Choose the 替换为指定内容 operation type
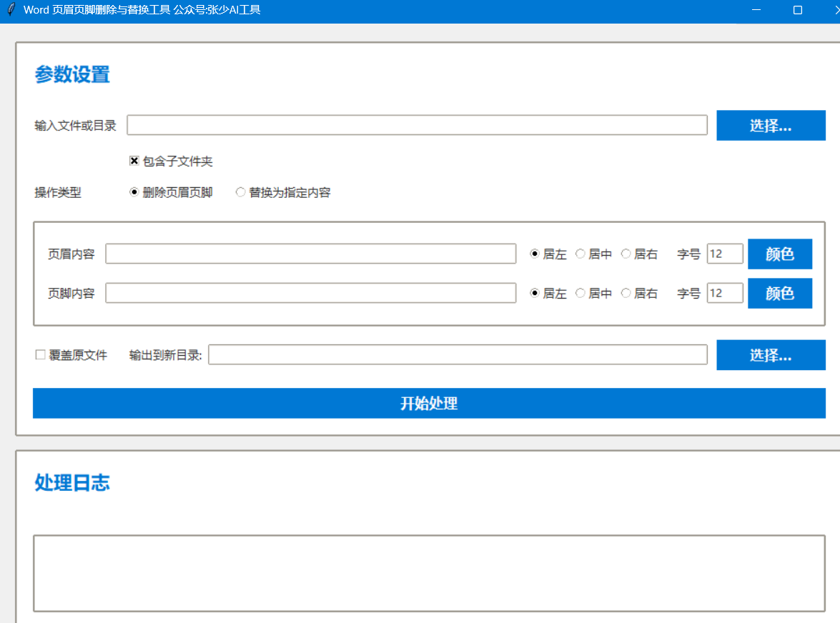Screen dimensions: 840x623 [x=241, y=192]
